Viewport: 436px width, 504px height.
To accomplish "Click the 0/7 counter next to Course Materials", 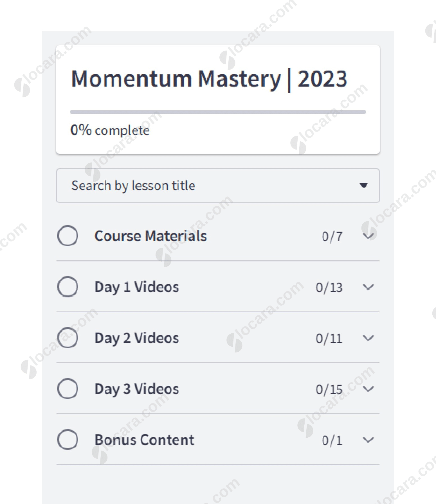I will point(332,237).
